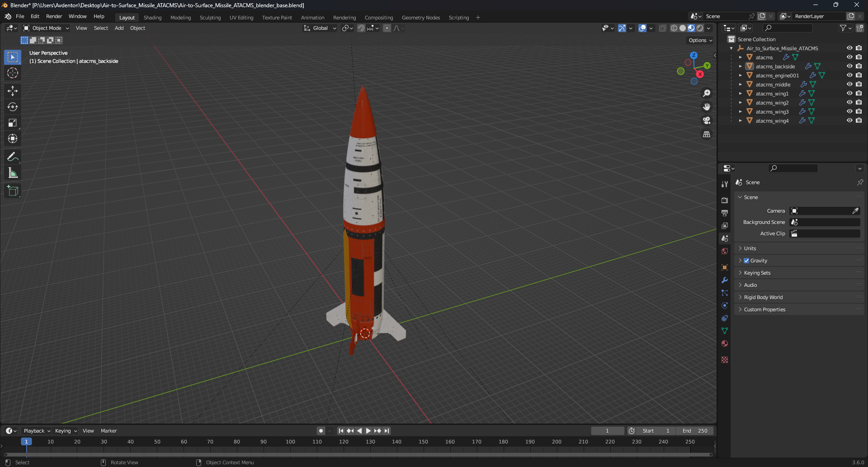The width and height of the screenshot is (868, 467).
Task: Open the viewport Add menu
Action: [119, 28]
